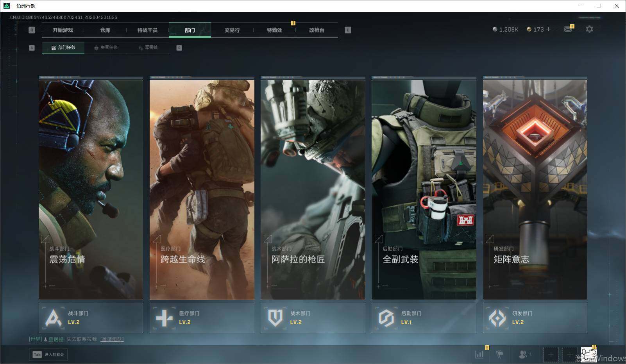This screenshot has width=626, height=364.
Task: Minimize the 三角洲行动 window
Action: pos(581,6)
